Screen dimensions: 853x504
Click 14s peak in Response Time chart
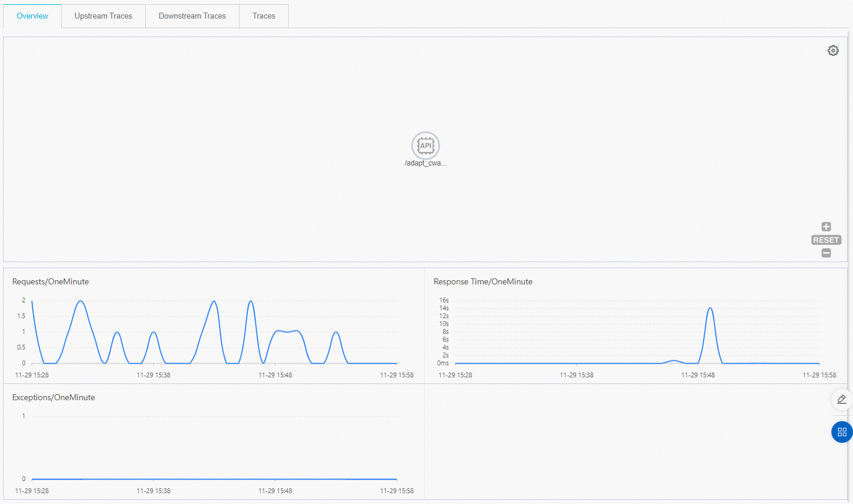(x=710, y=308)
